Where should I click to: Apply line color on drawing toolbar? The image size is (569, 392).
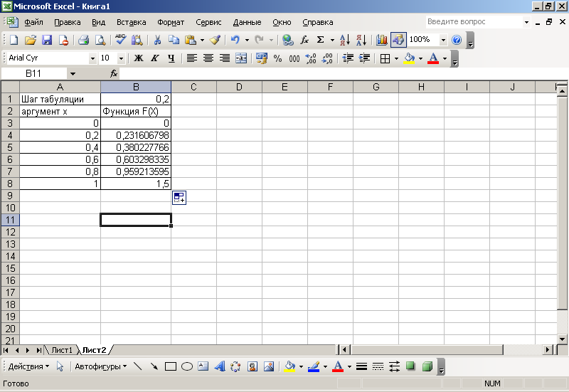pyautogui.click(x=313, y=366)
